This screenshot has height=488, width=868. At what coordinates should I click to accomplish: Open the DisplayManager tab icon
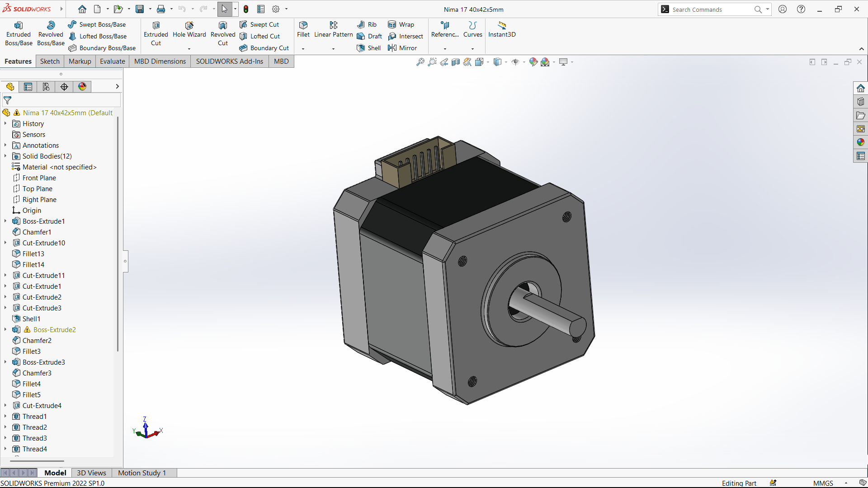(x=82, y=87)
